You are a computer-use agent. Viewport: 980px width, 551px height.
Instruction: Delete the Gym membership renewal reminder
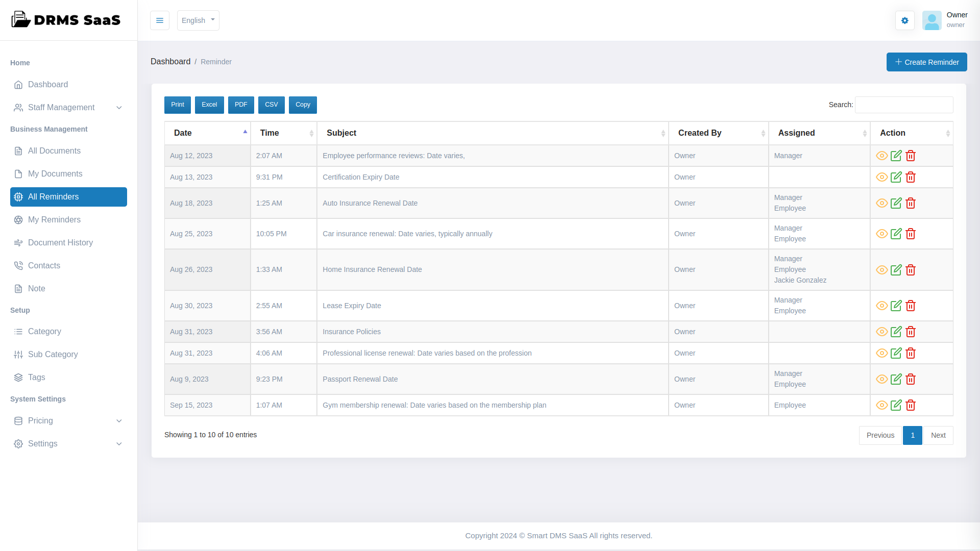point(911,405)
